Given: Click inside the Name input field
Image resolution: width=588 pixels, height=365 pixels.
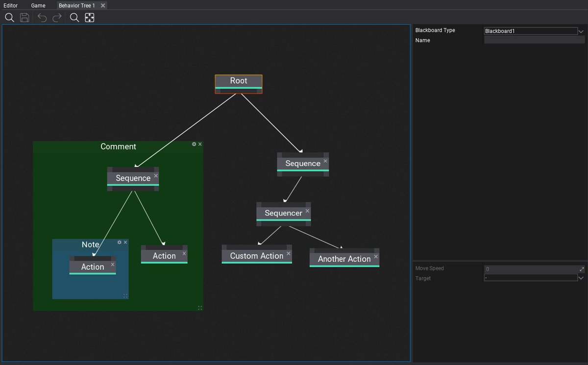Looking at the screenshot, I should coord(533,40).
